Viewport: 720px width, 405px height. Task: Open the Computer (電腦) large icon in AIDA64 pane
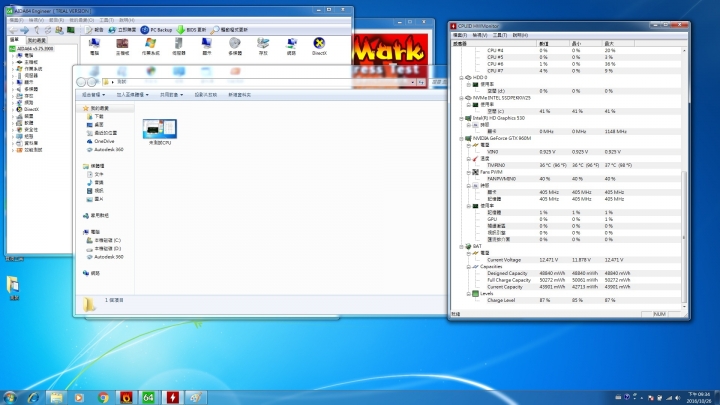pyautogui.click(x=95, y=46)
